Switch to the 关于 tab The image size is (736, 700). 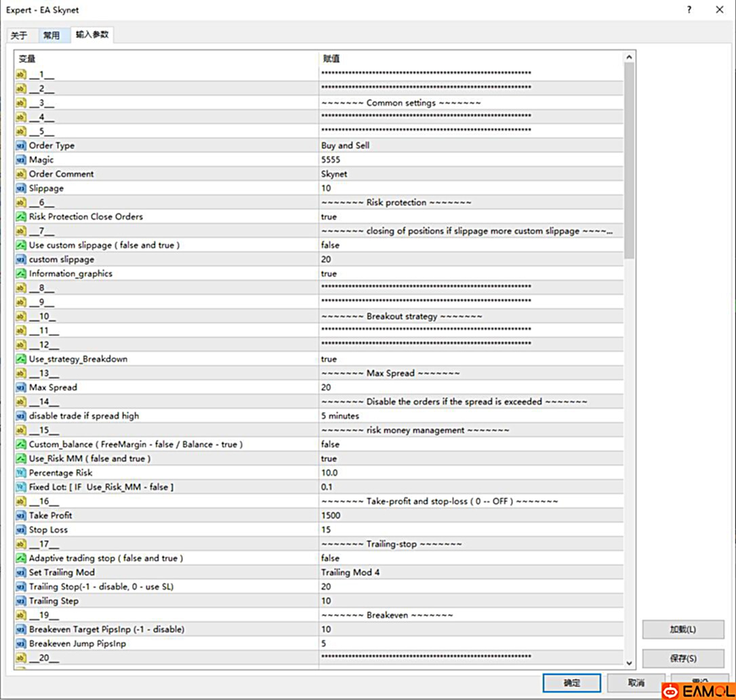[19, 35]
